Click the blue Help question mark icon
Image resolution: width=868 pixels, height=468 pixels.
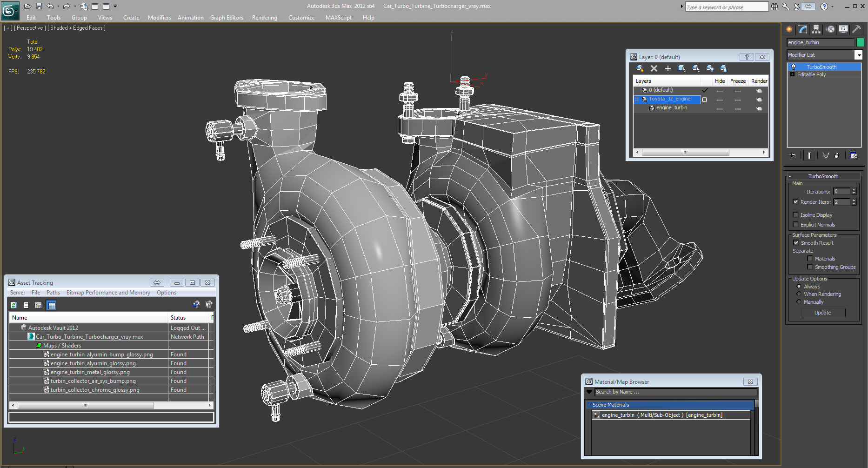pos(824,7)
